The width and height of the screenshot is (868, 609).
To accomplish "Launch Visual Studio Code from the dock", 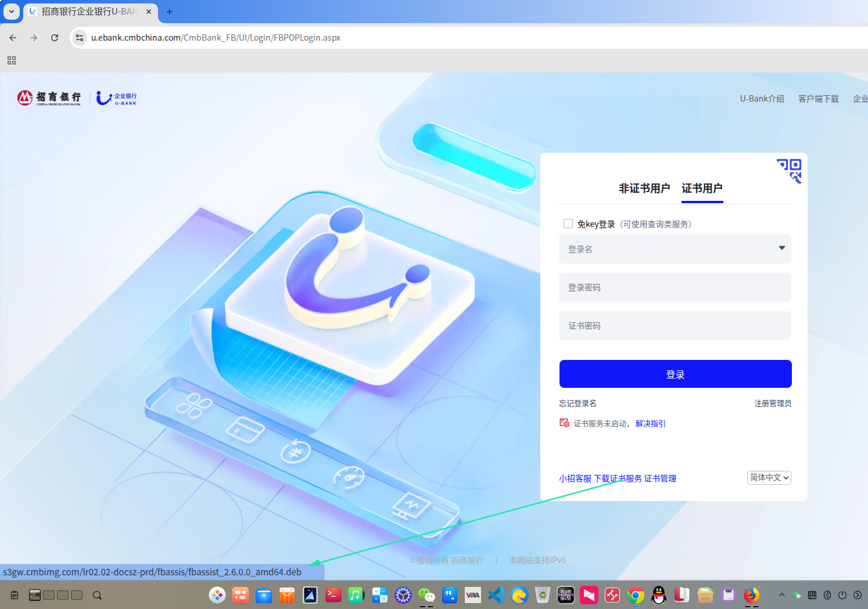I will 495,595.
